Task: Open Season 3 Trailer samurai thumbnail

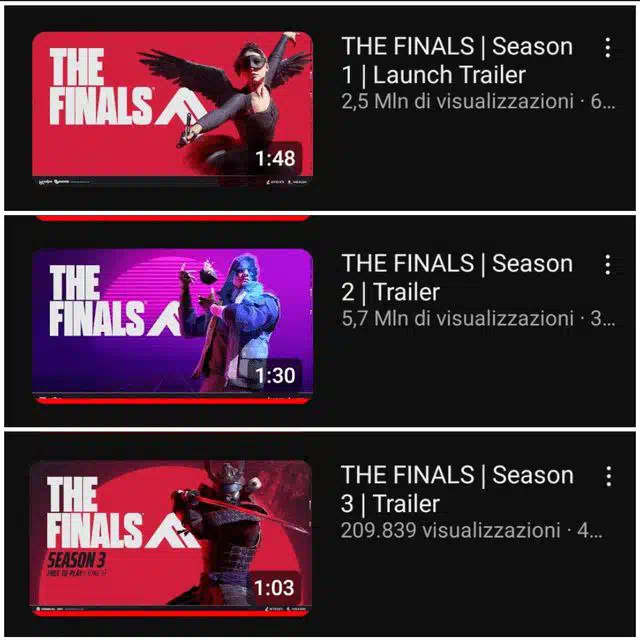Action: click(x=171, y=538)
